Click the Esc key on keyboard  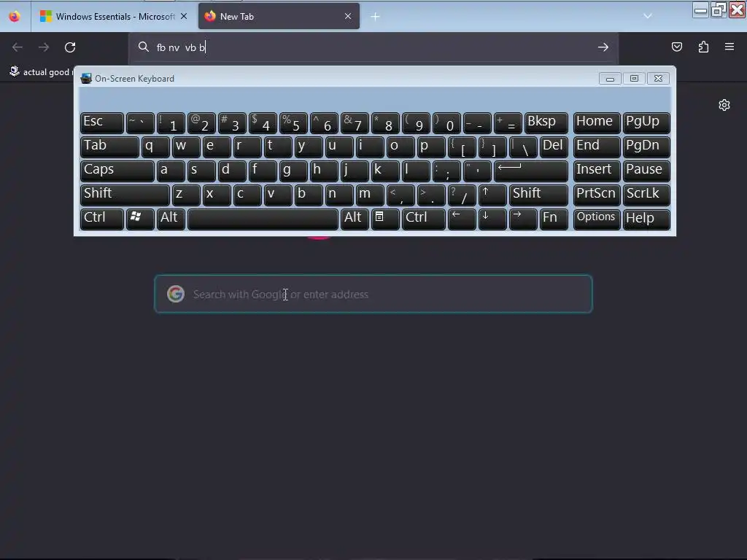click(x=102, y=122)
